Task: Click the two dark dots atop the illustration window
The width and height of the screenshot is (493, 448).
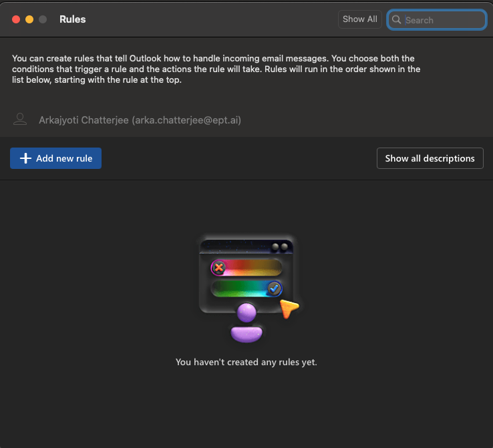Action: click(x=280, y=247)
